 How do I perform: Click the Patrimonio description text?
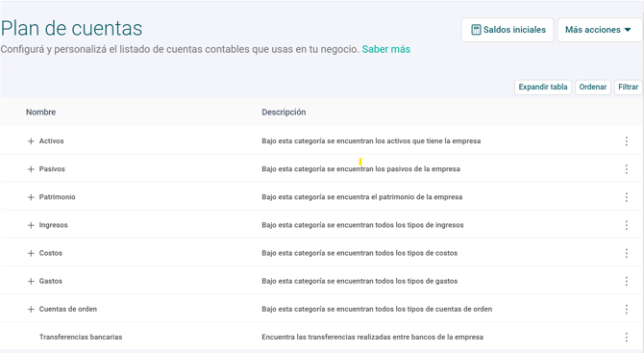pos(362,197)
